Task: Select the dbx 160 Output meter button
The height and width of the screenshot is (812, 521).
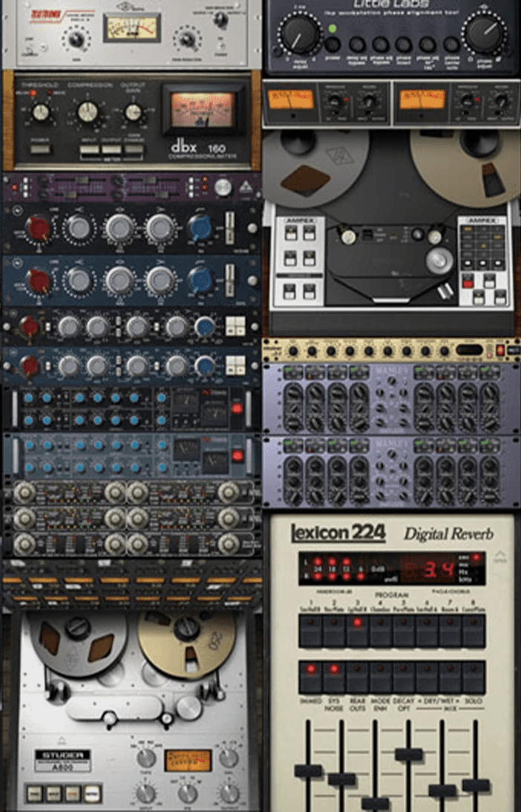Action: [111, 150]
